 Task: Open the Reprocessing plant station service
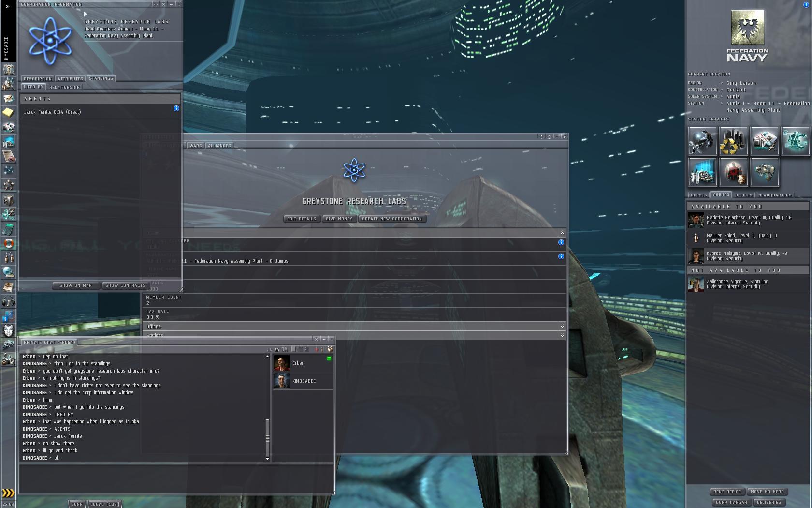tap(733, 141)
